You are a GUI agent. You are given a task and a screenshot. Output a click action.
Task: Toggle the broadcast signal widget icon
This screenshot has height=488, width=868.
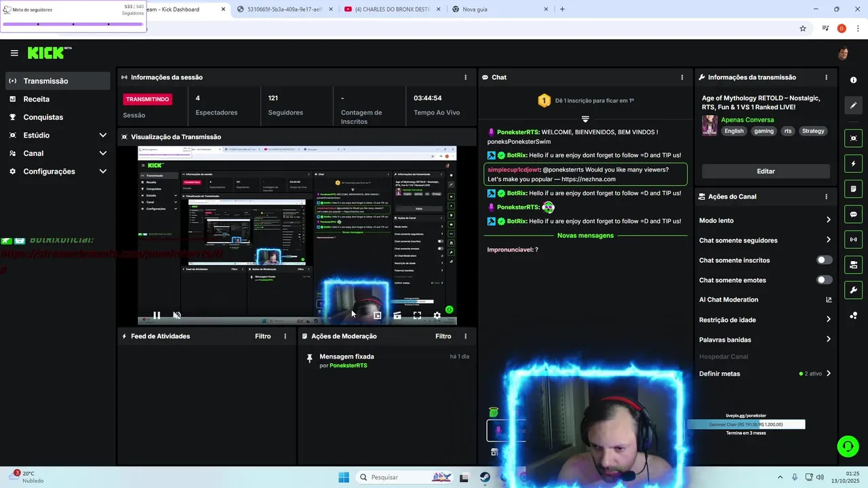pyautogui.click(x=853, y=239)
